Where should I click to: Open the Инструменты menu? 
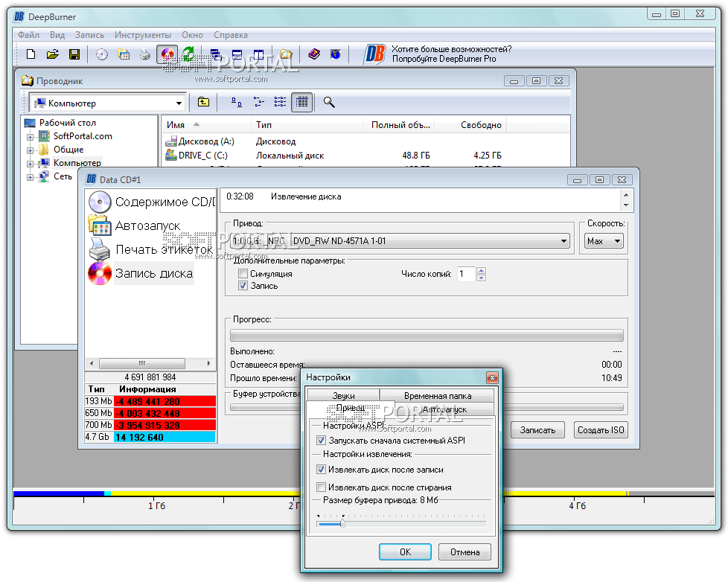pyautogui.click(x=142, y=35)
